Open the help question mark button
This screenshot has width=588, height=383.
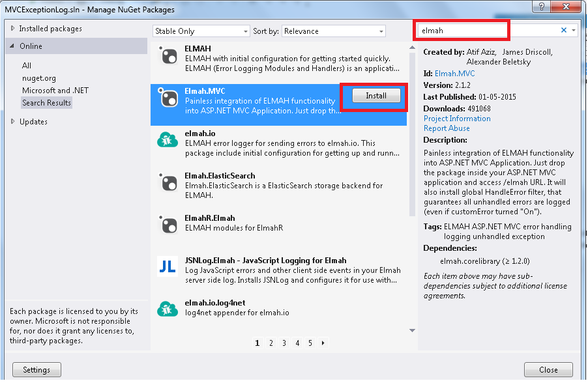pos(542,7)
